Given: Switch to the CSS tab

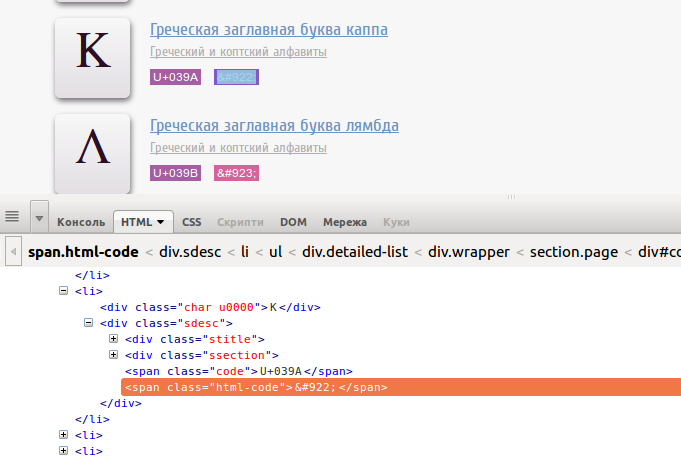Looking at the screenshot, I should (192, 222).
